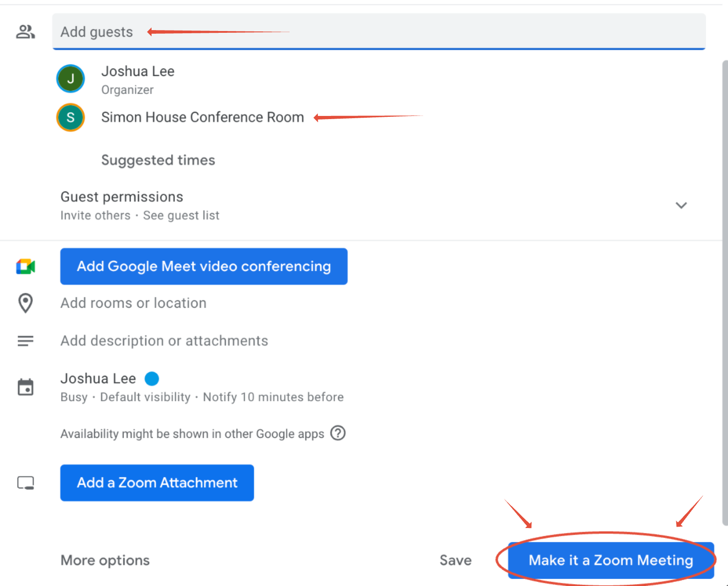Click the location pin icon

click(x=26, y=303)
